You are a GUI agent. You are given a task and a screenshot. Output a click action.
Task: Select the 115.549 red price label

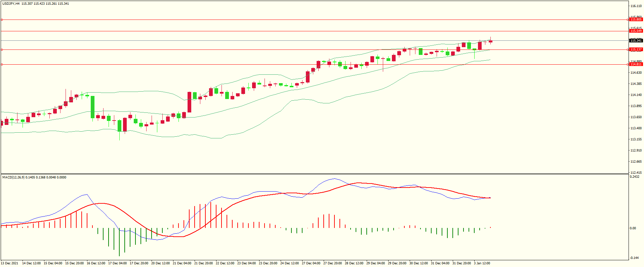tap(636, 31)
